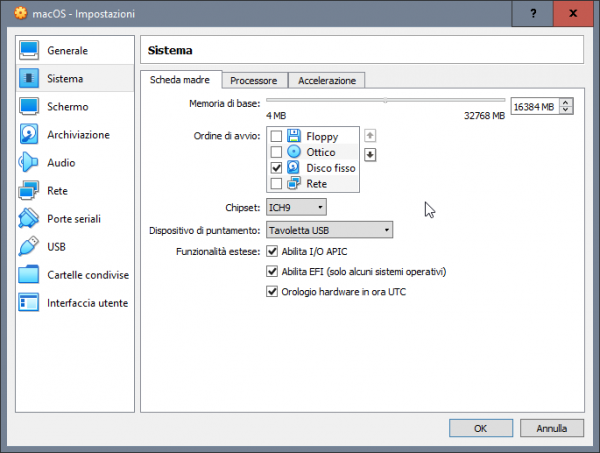This screenshot has height=453, width=600.
Task: Click the Rete icon in boot order list
Action: pyautogui.click(x=294, y=183)
